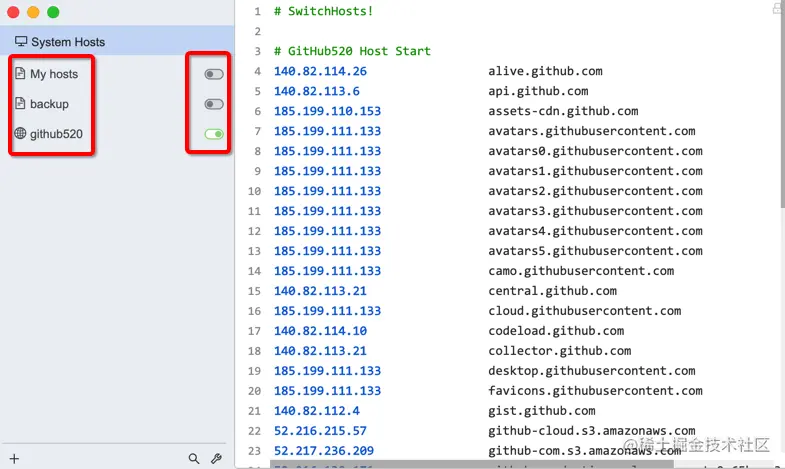Click assets-cdn.github.com hostname
Image resolution: width=785 pixels, height=469 pixels.
(x=563, y=111)
